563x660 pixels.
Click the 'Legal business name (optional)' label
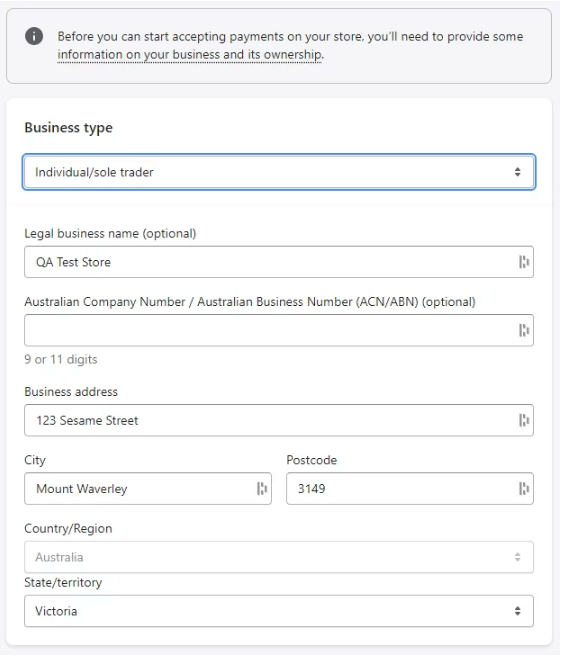pos(110,234)
